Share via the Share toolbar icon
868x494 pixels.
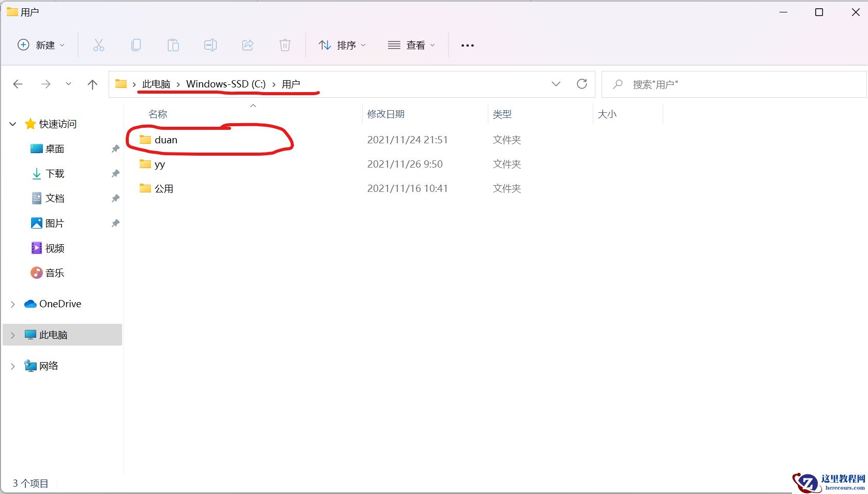(x=248, y=45)
